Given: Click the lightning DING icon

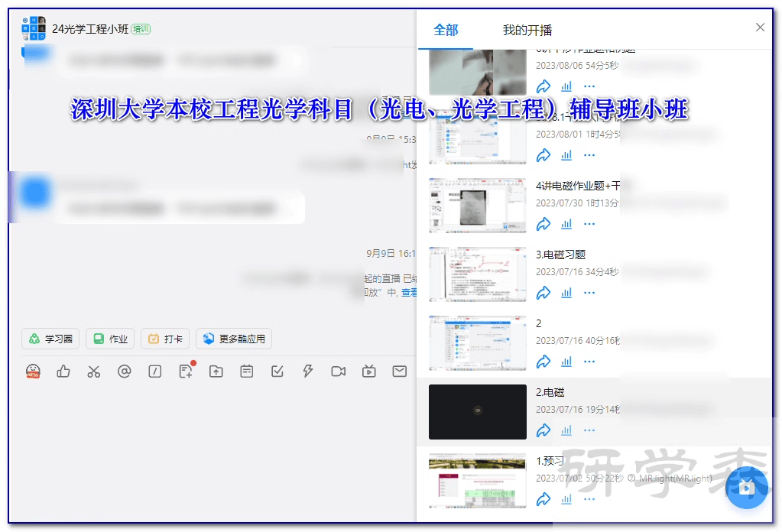Looking at the screenshot, I should click(x=308, y=371).
